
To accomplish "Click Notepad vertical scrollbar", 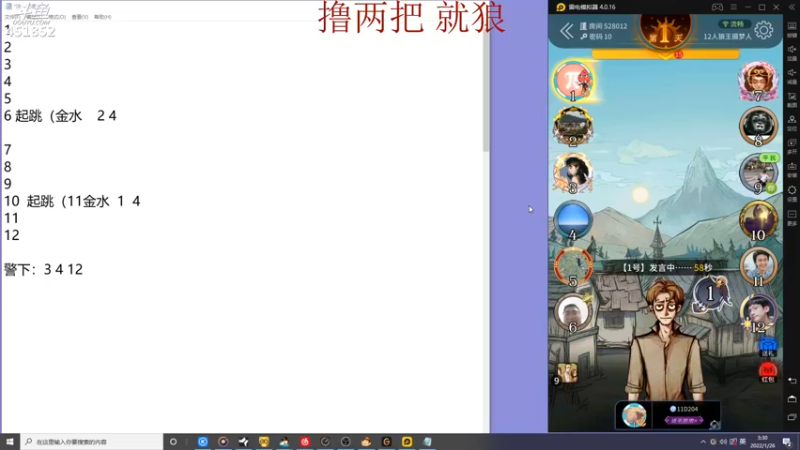I will (486, 87).
